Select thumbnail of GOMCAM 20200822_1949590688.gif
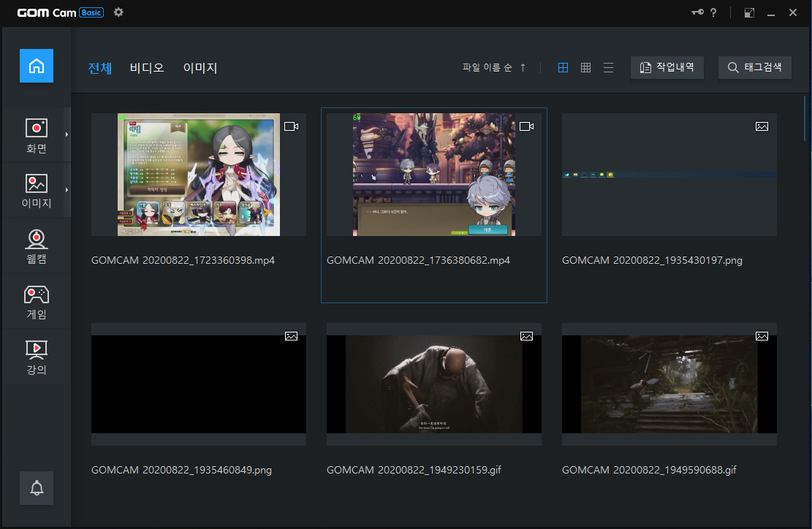The image size is (812, 529). [669, 384]
